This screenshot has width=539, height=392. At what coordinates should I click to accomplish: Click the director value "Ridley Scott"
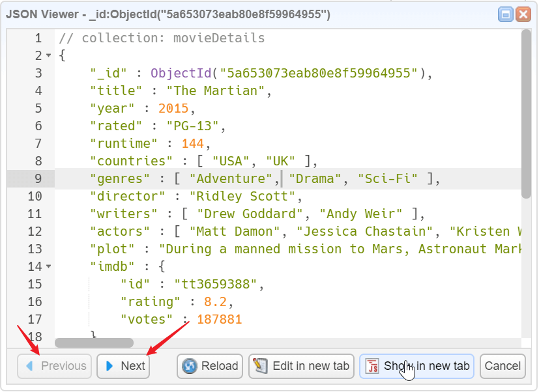click(x=242, y=196)
